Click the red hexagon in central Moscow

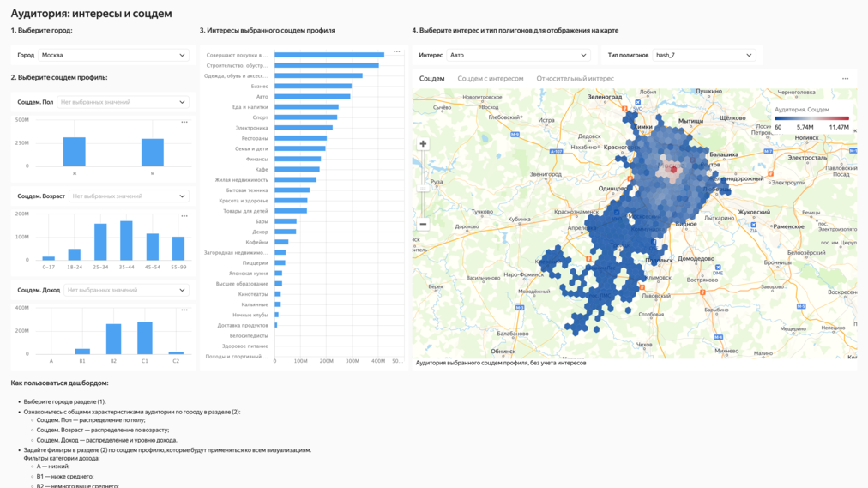click(674, 169)
